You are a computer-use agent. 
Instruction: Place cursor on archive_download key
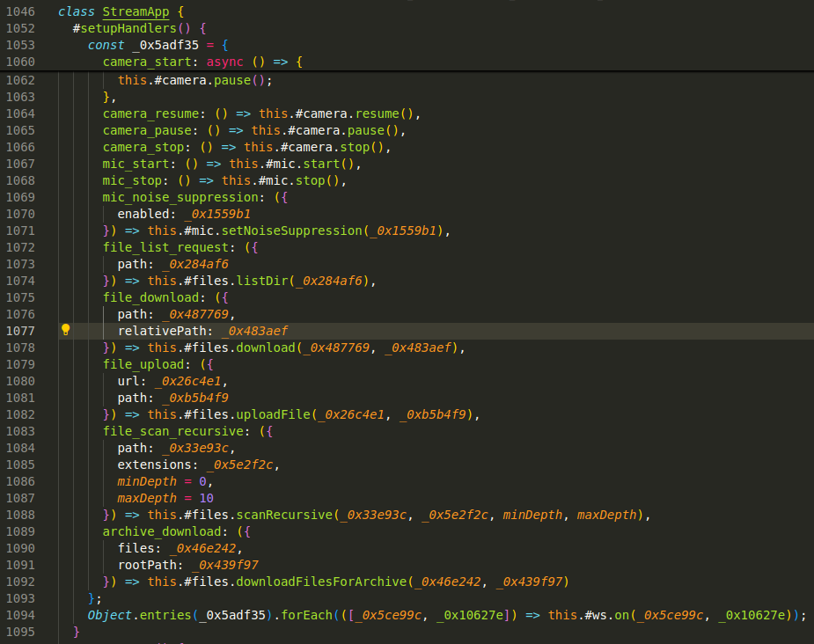[x=165, y=531]
